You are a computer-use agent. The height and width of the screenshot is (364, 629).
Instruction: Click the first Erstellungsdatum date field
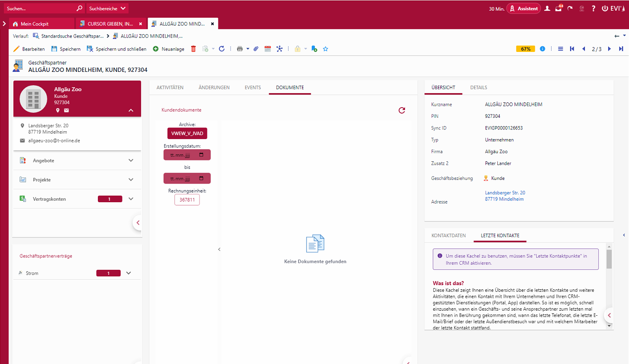(187, 155)
